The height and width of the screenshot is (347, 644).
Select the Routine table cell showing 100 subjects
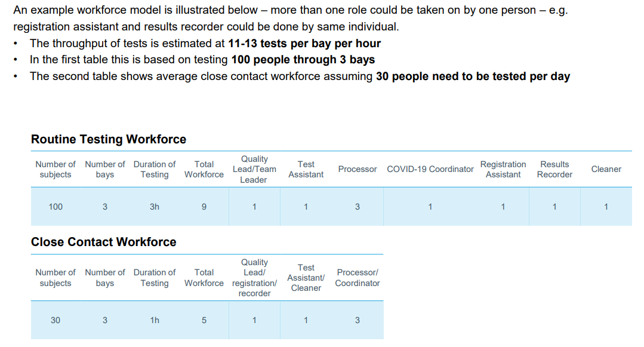click(56, 207)
